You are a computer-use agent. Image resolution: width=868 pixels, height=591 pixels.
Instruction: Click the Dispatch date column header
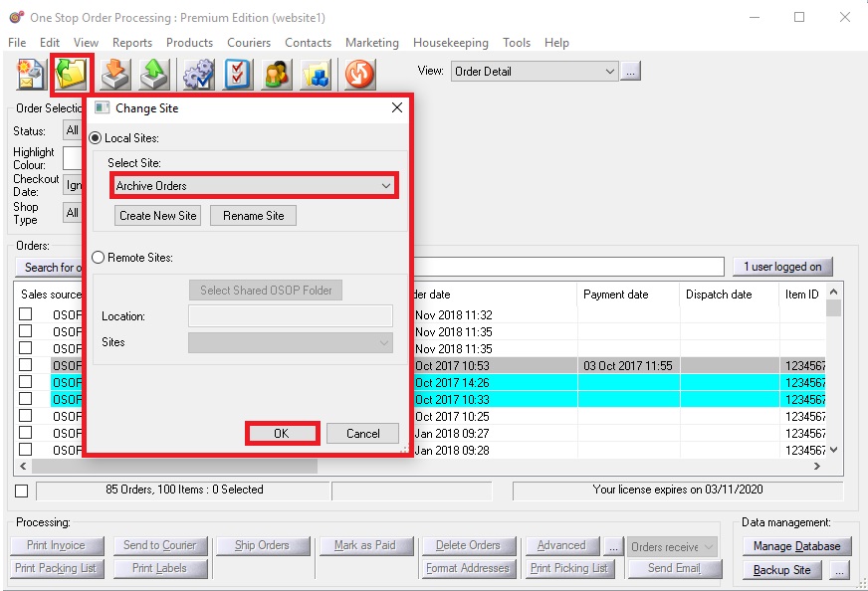729,295
